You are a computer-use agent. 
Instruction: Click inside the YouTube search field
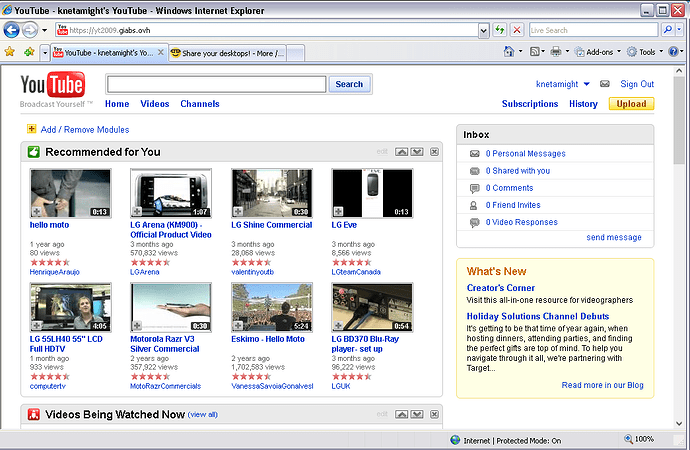pyautogui.click(x=217, y=84)
